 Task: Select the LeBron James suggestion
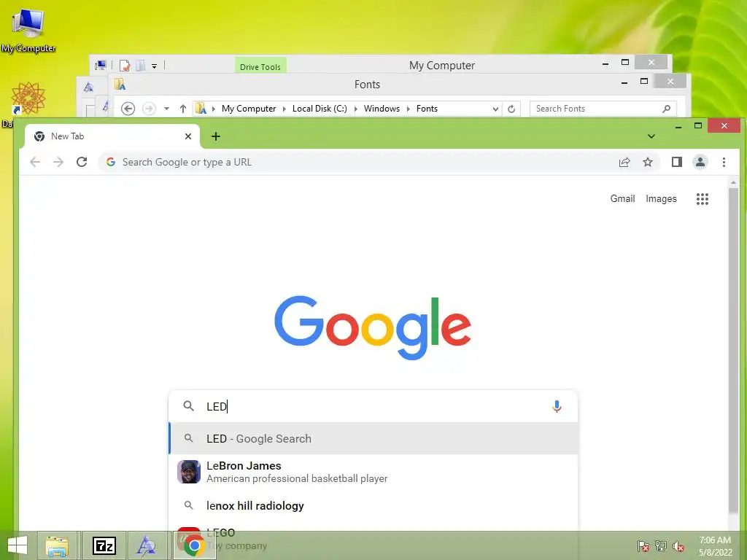(373, 472)
